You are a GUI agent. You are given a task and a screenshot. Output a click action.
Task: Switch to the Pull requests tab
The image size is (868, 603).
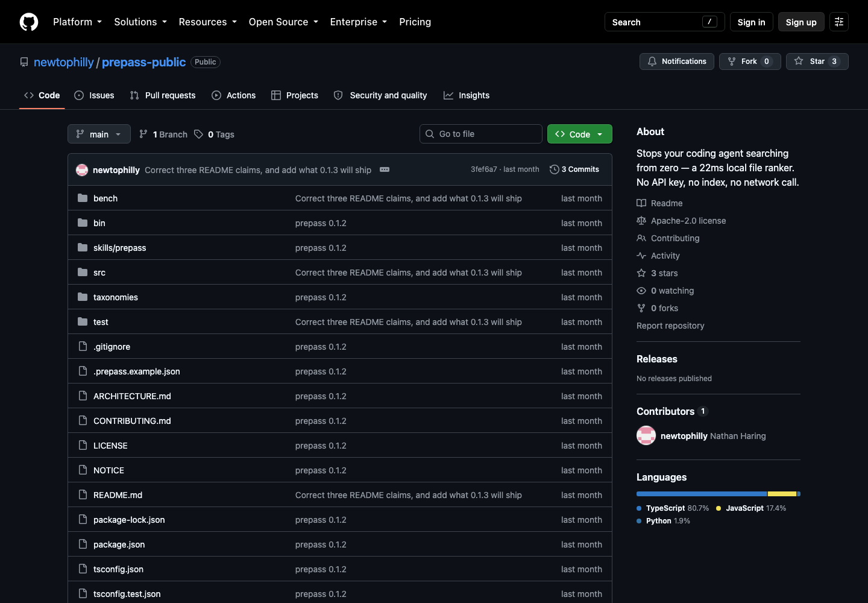click(163, 95)
